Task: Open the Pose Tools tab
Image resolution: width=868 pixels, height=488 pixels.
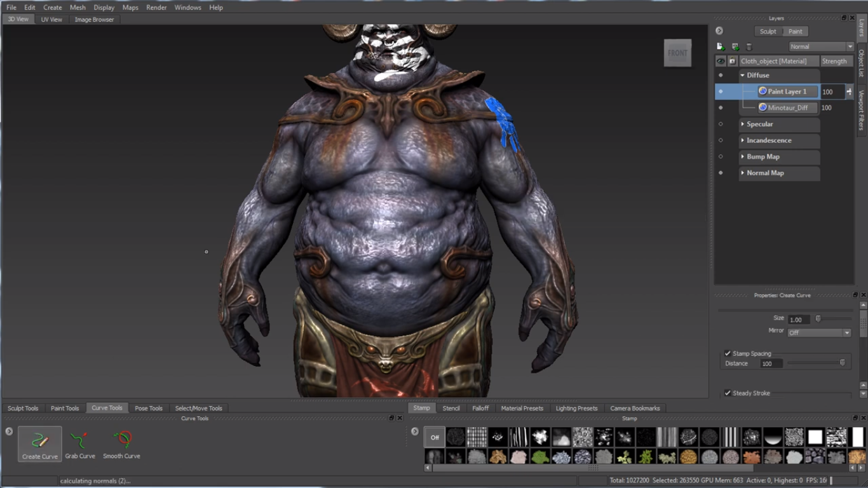Action: tap(149, 408)
